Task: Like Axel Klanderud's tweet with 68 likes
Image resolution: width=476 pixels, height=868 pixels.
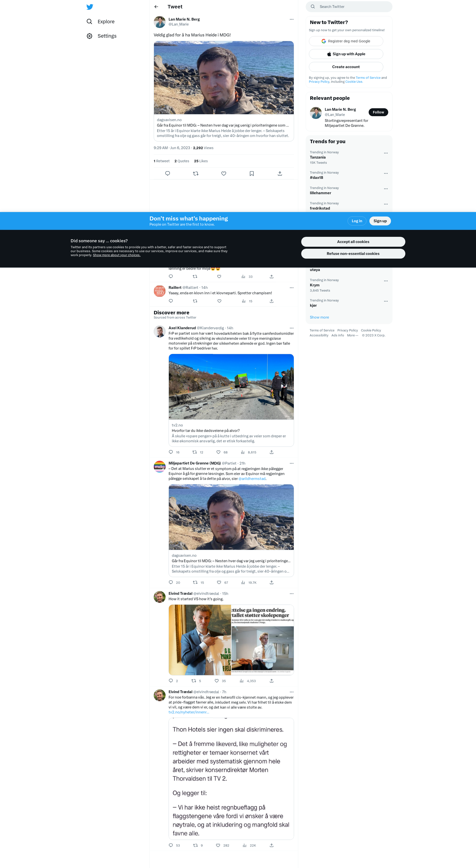Action: pyautogui.click(x=218, y=452)
